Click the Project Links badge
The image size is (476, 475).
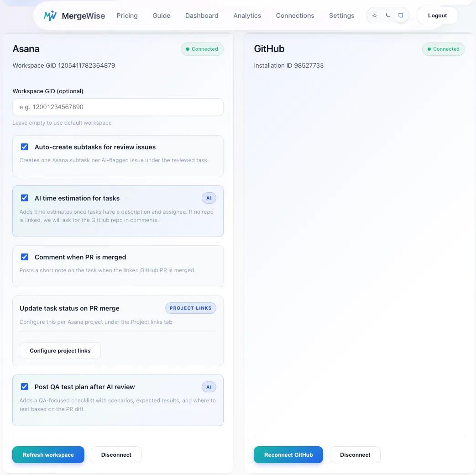tap(190, 308)
